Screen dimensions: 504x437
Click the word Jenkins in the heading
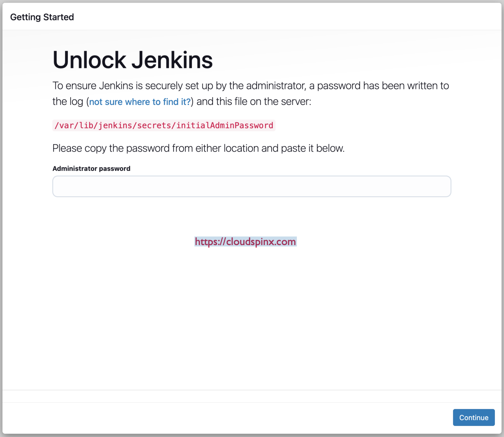coord(172,60)
